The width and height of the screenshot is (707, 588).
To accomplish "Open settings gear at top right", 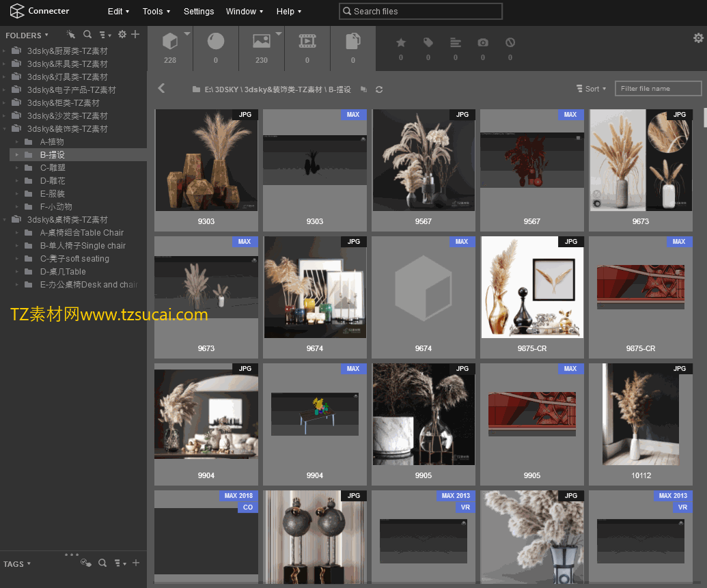I will tap(698, 38).
